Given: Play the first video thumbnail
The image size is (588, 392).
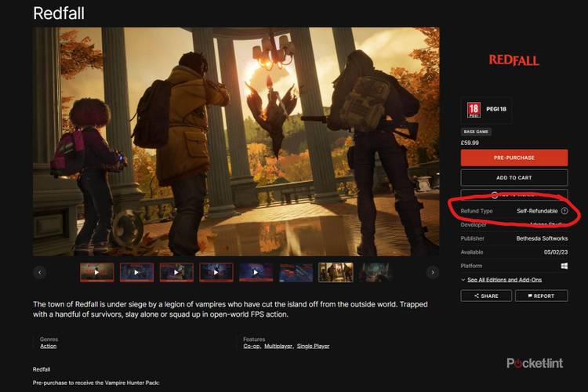Looking at the screenshot, I should click(x=96, y=273).
